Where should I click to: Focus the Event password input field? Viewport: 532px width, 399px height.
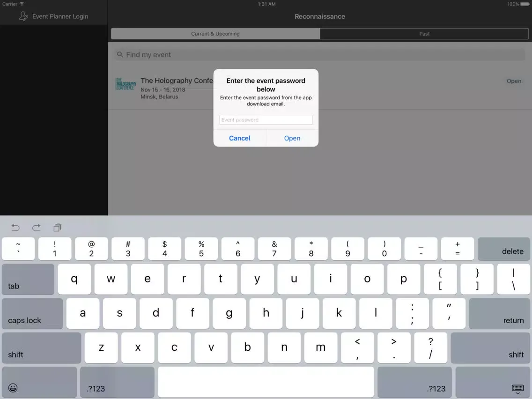[x=266, y=120]
